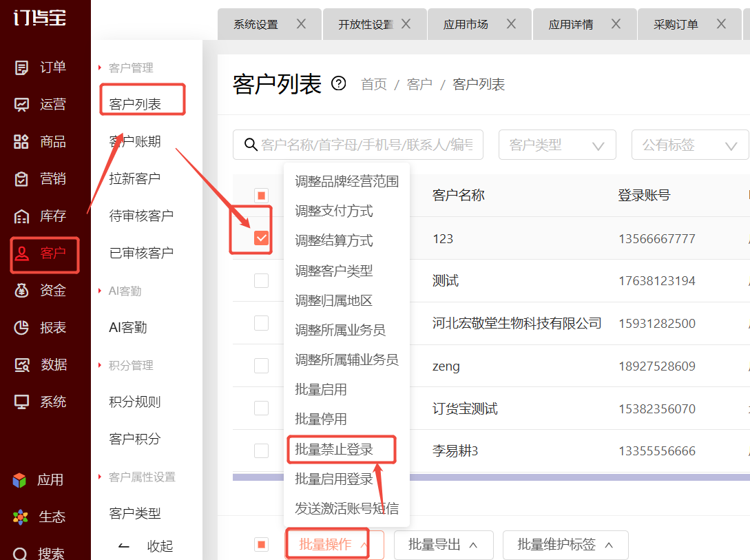Open the 系统 system sidebar icon
Viewport: 750px width, 560px height.
click(x=21, y=402)
